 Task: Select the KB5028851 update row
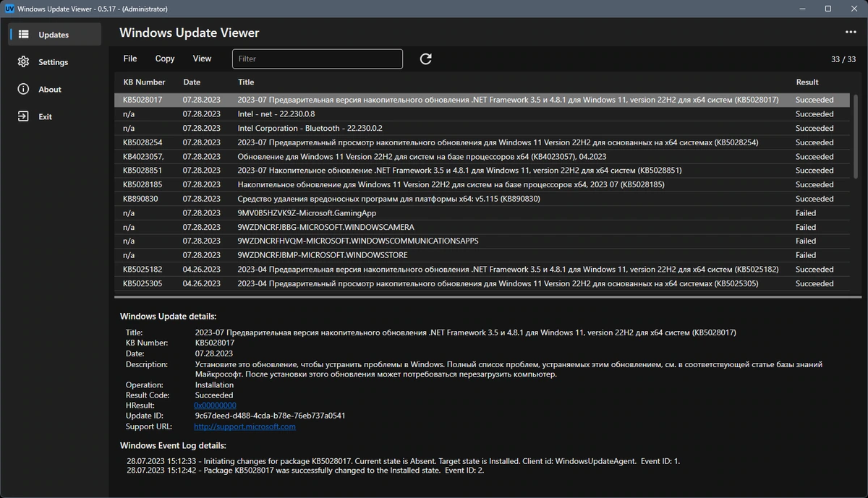[482, 171]
